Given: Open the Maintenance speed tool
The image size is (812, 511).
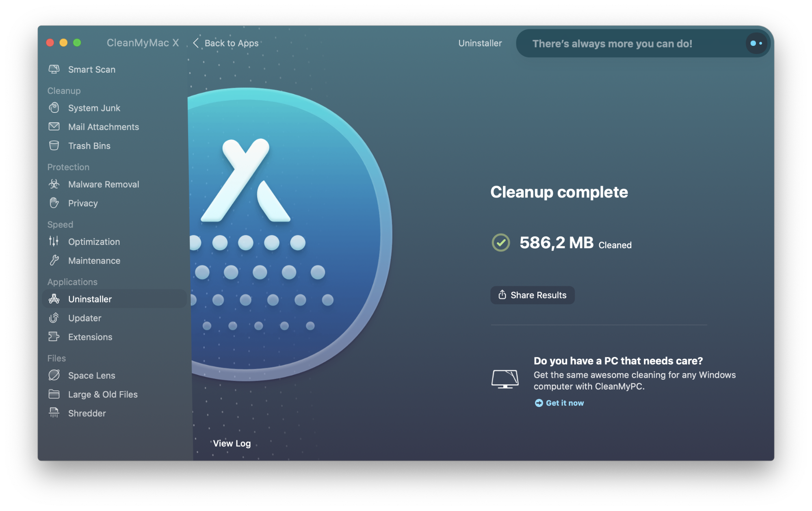Looking at the screenshot, I should click(94, 260).
